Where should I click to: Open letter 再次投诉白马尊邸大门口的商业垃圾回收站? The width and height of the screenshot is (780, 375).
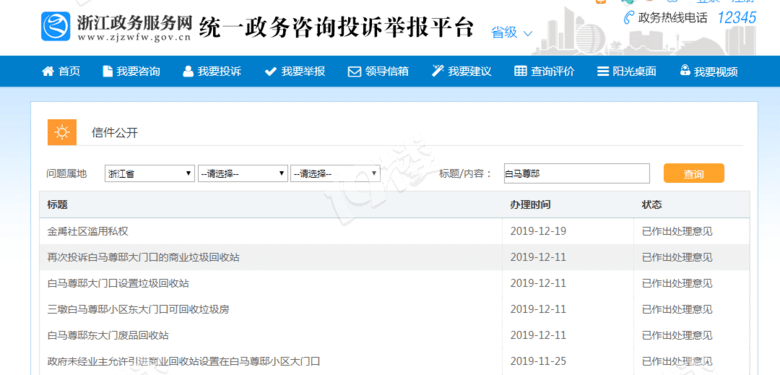[x=143, y=258]
